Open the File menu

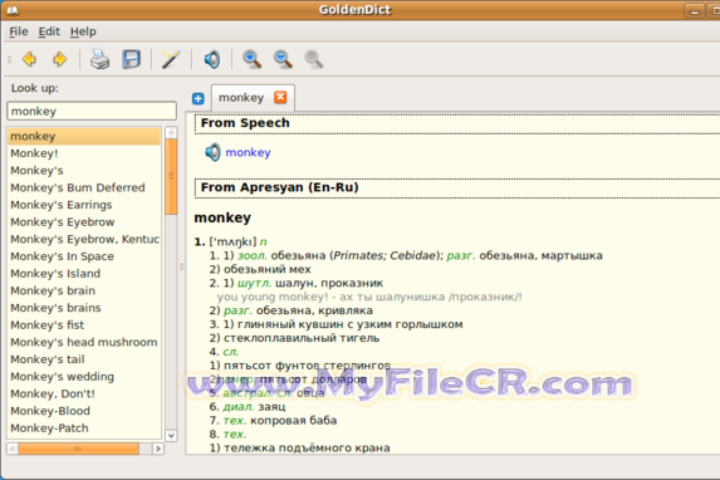(x=19, y=32)
